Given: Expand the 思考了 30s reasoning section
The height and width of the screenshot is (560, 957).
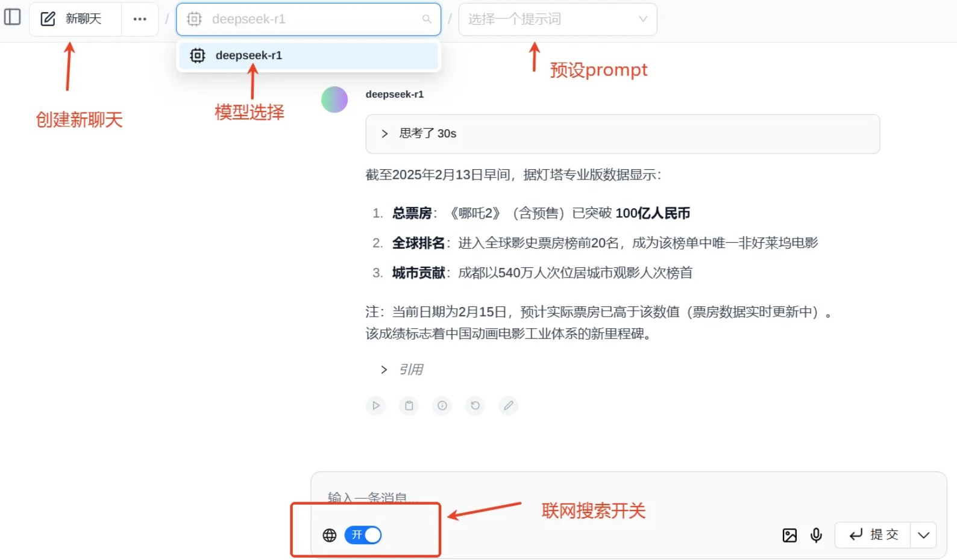Looking at the screenshot, I should pyautogui.click(x=623, y=134).
